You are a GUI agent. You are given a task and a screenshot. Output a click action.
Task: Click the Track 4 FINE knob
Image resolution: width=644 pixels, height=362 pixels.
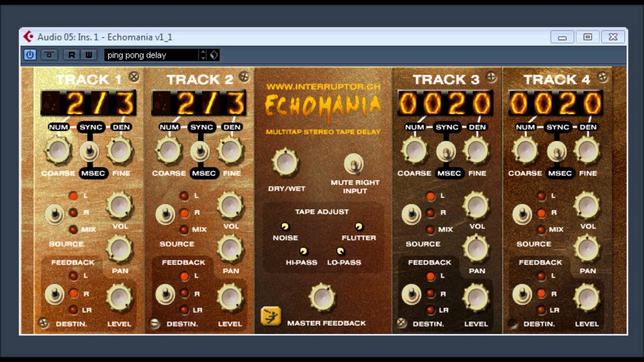click(587, 150)
